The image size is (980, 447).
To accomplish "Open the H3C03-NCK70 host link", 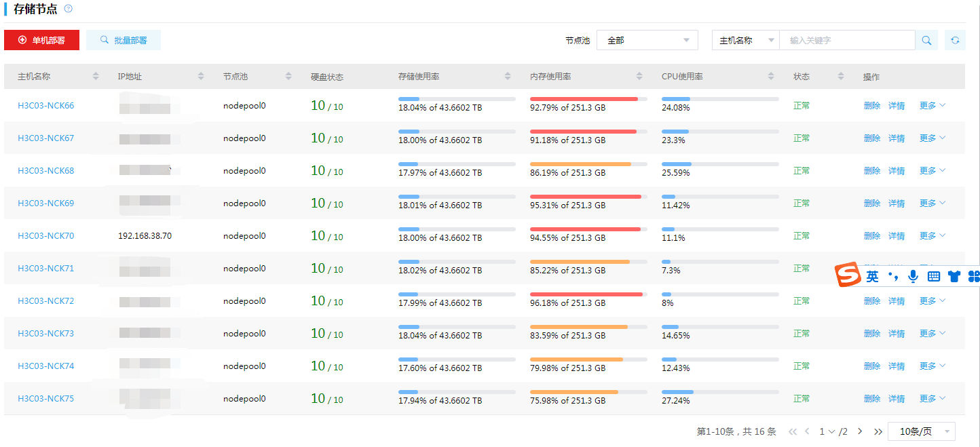I will (46, 236).
